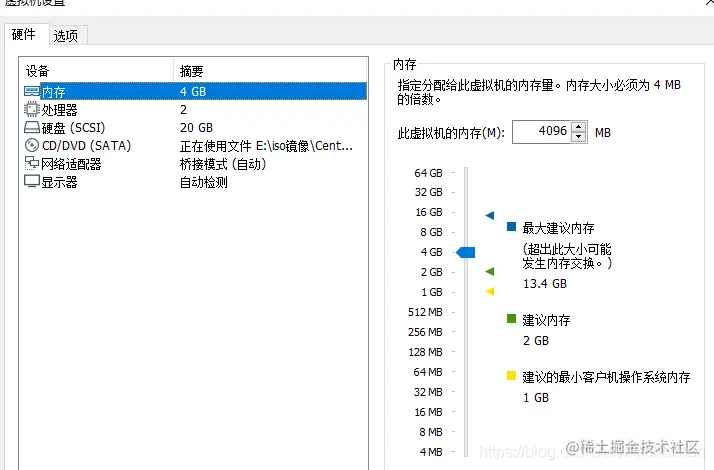
Task: Click the 4 MB slider scale label
Action: pos(431,452)
